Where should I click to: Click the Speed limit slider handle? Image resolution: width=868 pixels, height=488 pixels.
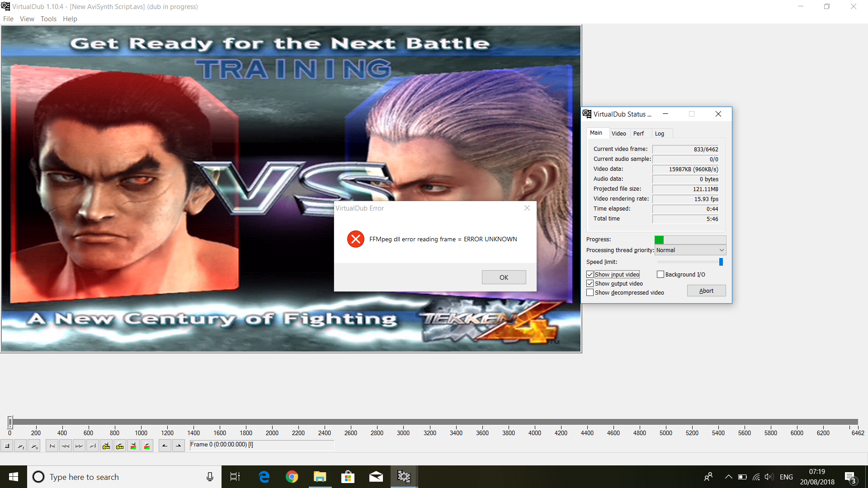click(x=721, y=262)
